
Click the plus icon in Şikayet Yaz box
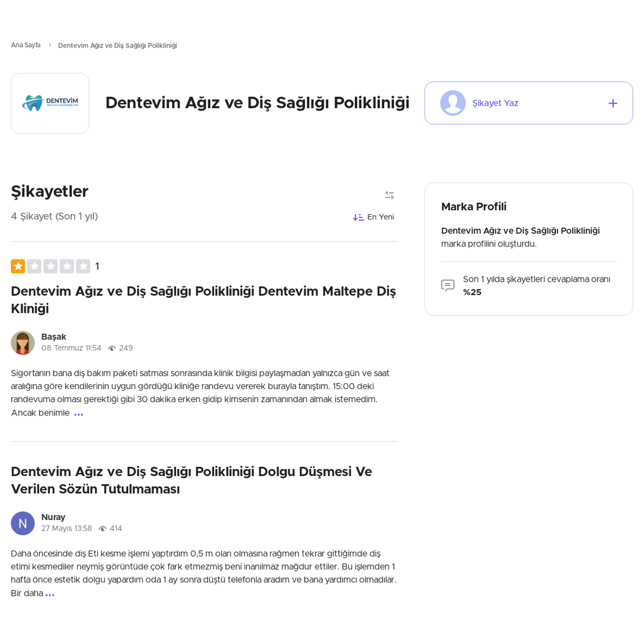(613, 103)
